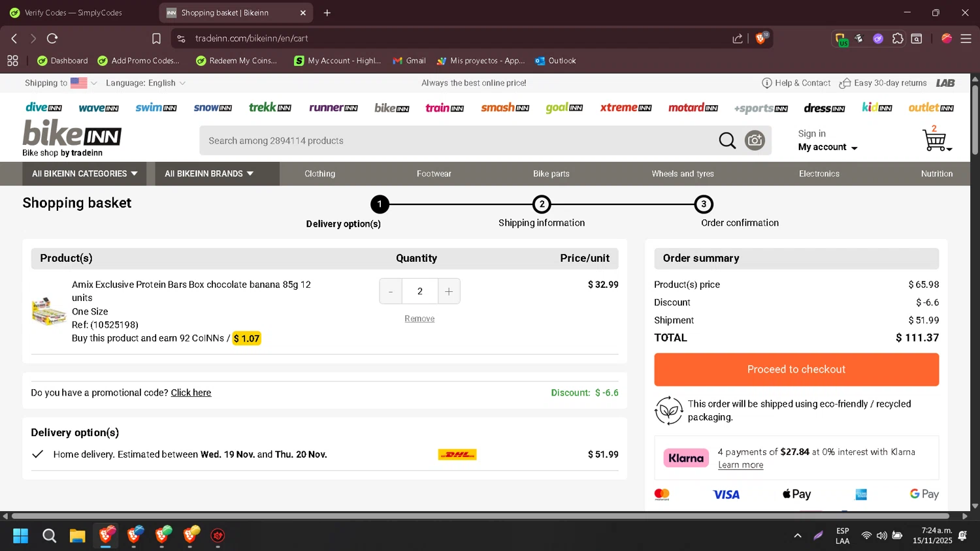Open the Outlook bookmark

[555, 61]
